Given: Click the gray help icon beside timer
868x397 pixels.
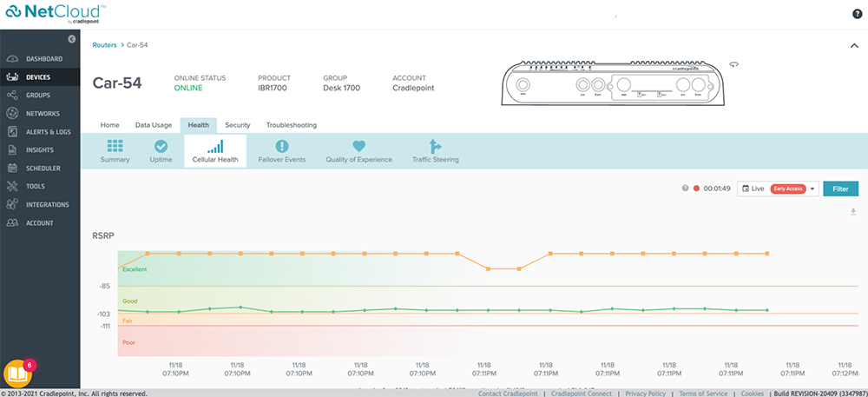Looking at the screenshot, I should pyautogui.click(x=685, y=189).
